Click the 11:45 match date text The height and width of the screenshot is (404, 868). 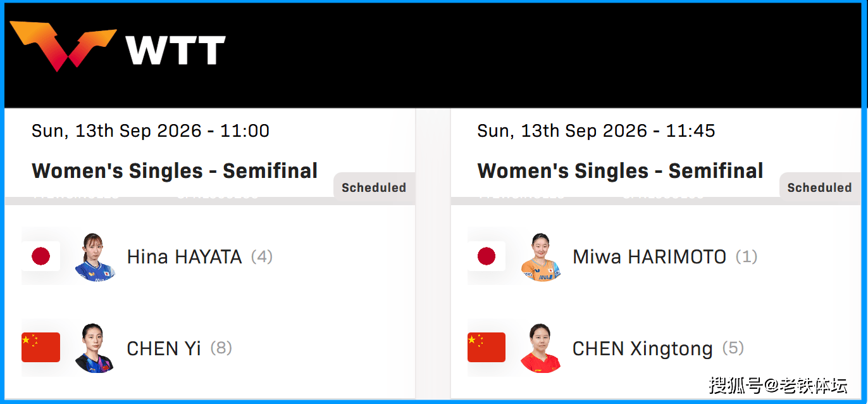point(596,131)
